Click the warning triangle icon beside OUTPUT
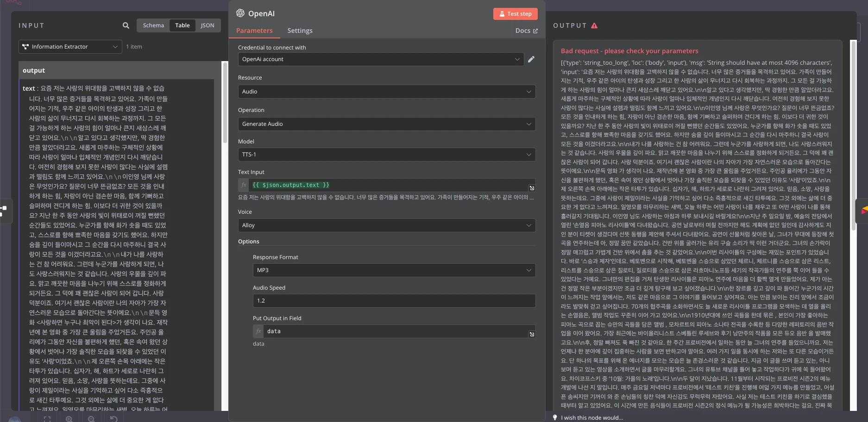Viewport: 868px width, 422px height. (594, 26)
